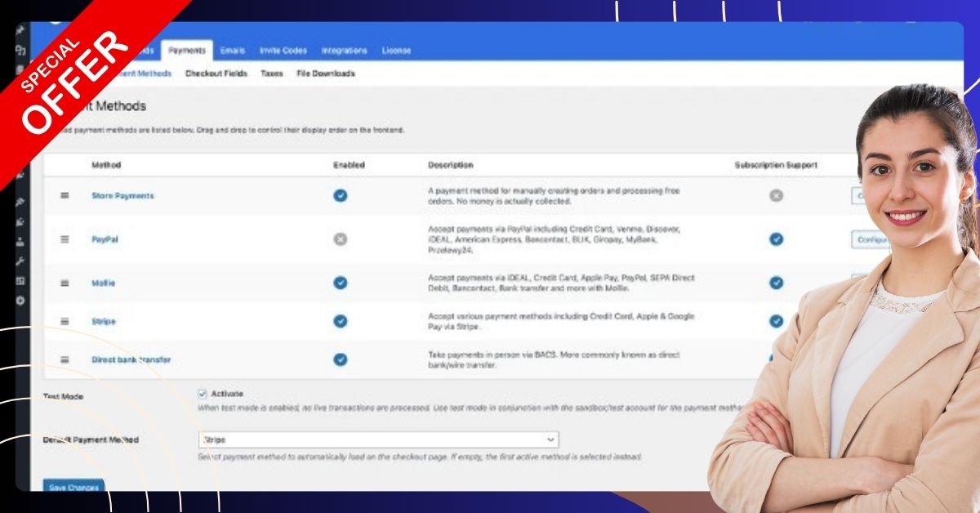Select the Taxes sub-tab

click(x=272, y=74)
